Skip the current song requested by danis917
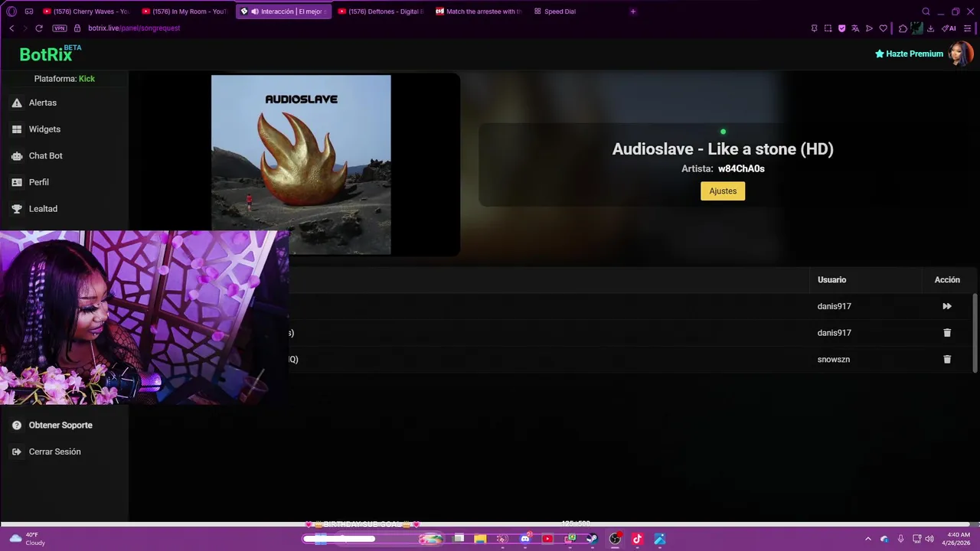 click(947, 306)
